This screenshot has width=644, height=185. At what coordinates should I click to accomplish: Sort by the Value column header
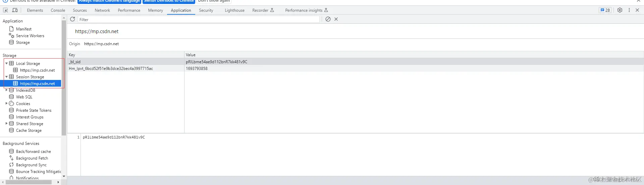coord(414,55)
